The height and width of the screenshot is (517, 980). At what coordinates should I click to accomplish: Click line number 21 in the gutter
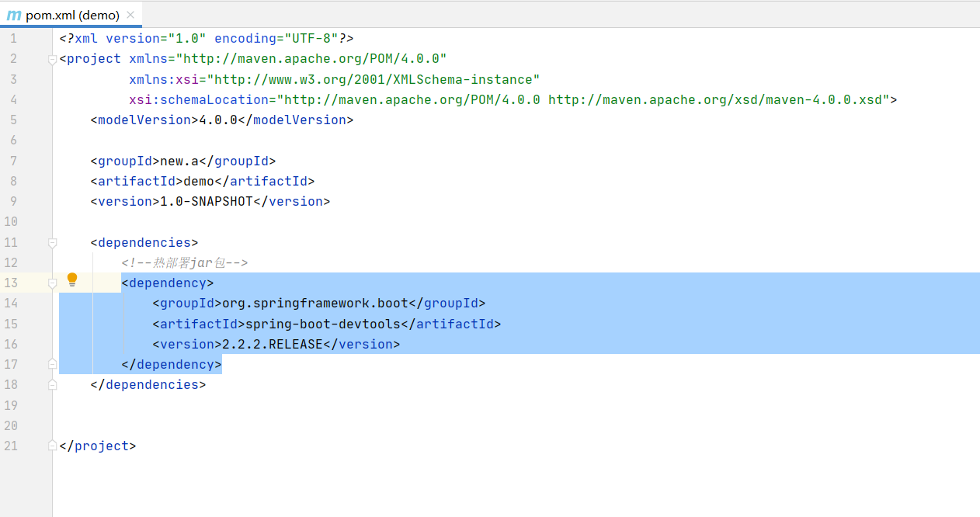10,446
